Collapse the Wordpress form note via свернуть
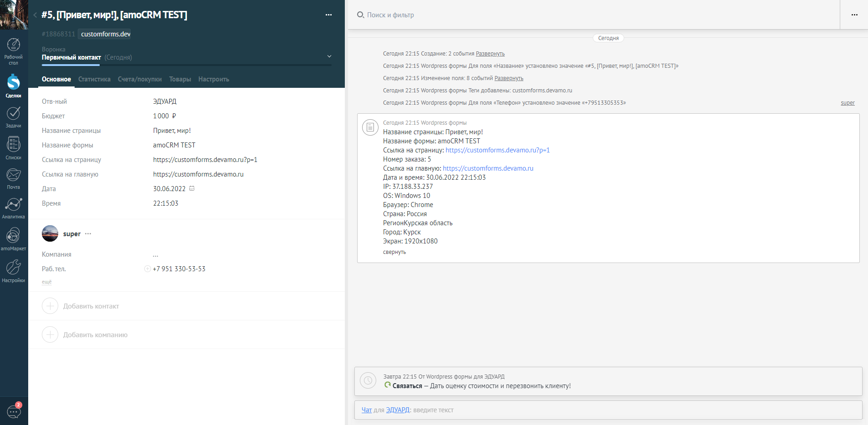 (394, 252)
